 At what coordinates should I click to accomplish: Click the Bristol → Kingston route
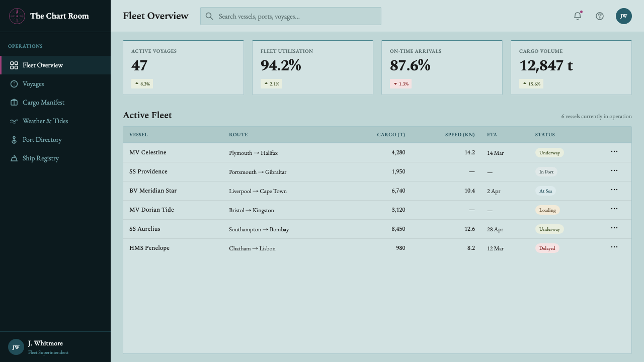[252, 210]
